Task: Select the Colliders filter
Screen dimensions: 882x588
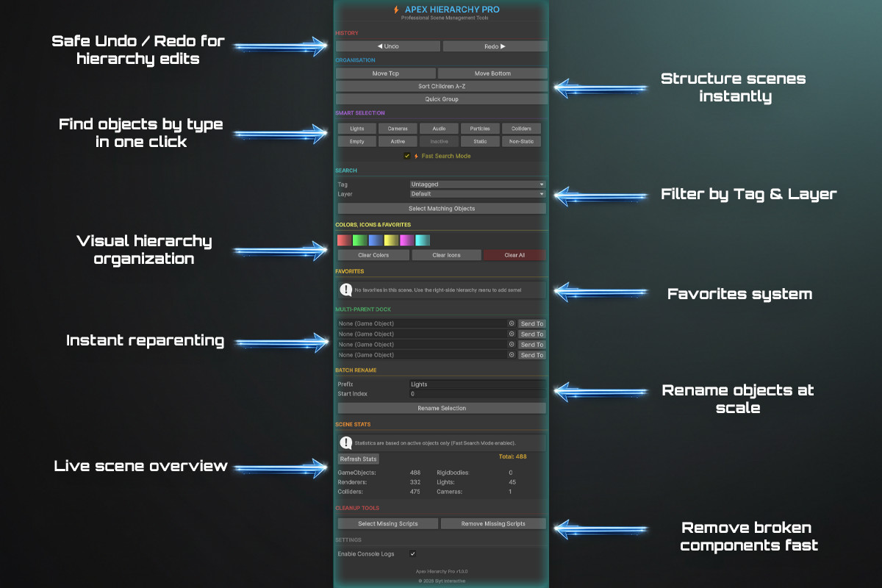Action: coord(521,128)
